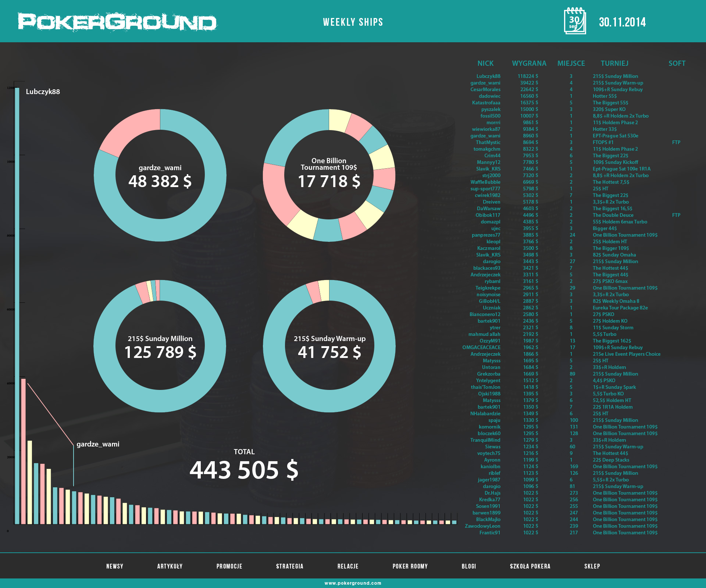Click the WYGRANA column header
Image resolution: width=706 pixels, height=588 pixels.
529,64
